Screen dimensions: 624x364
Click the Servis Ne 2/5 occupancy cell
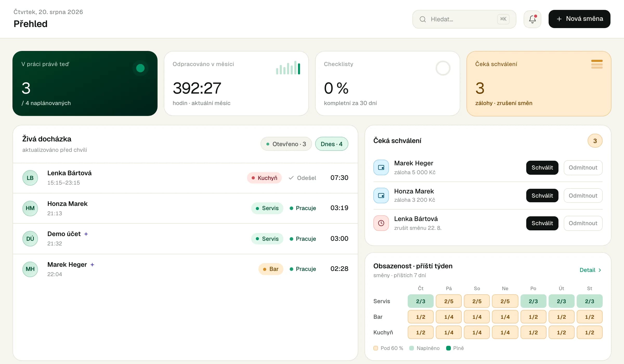click(x=505, y=301)
